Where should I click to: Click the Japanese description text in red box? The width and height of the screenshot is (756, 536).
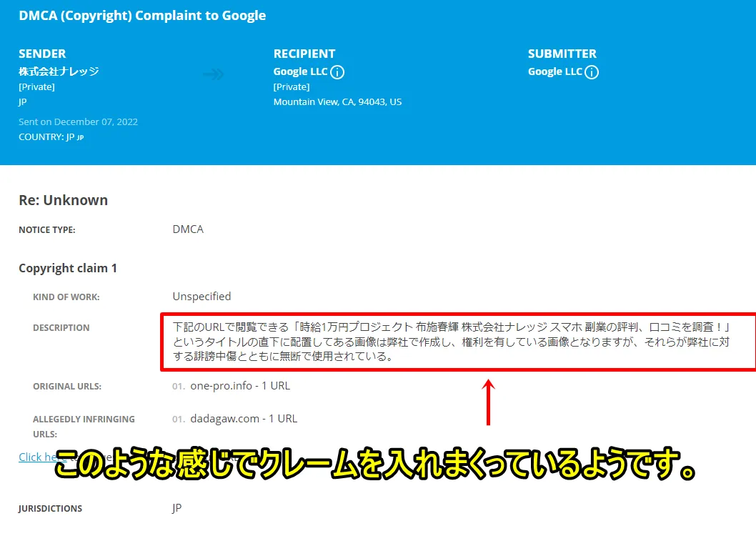450,342
